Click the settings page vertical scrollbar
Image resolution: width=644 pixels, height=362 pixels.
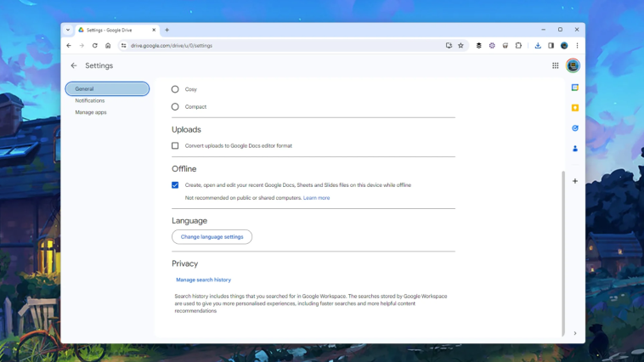coord(563,253)
